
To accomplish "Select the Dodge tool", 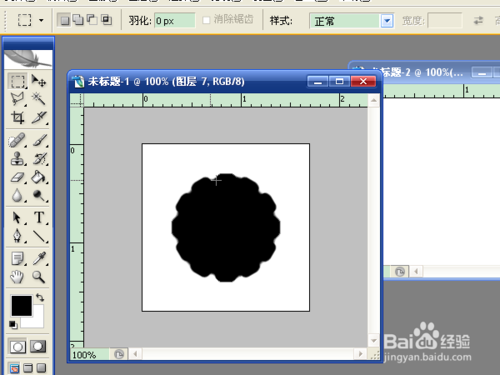I will (x=39, y=195).
